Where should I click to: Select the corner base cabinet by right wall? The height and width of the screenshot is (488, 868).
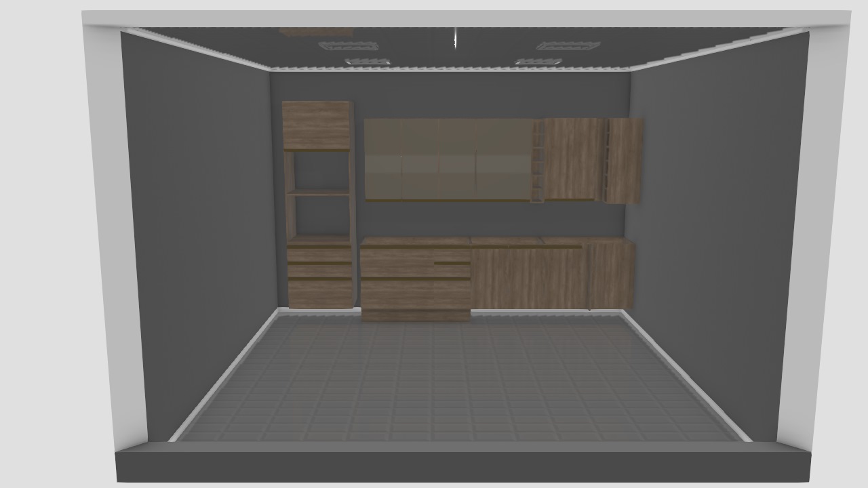pos(611,274)
